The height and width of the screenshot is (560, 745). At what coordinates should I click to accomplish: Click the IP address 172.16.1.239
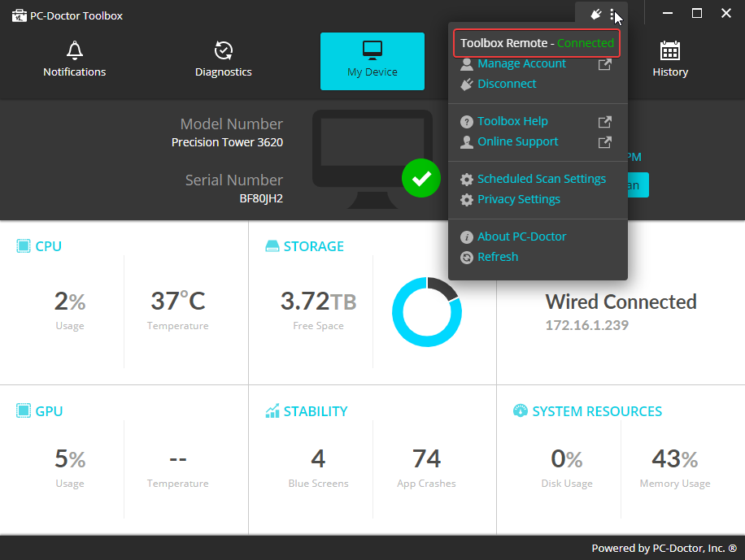[x=586, y=325]
